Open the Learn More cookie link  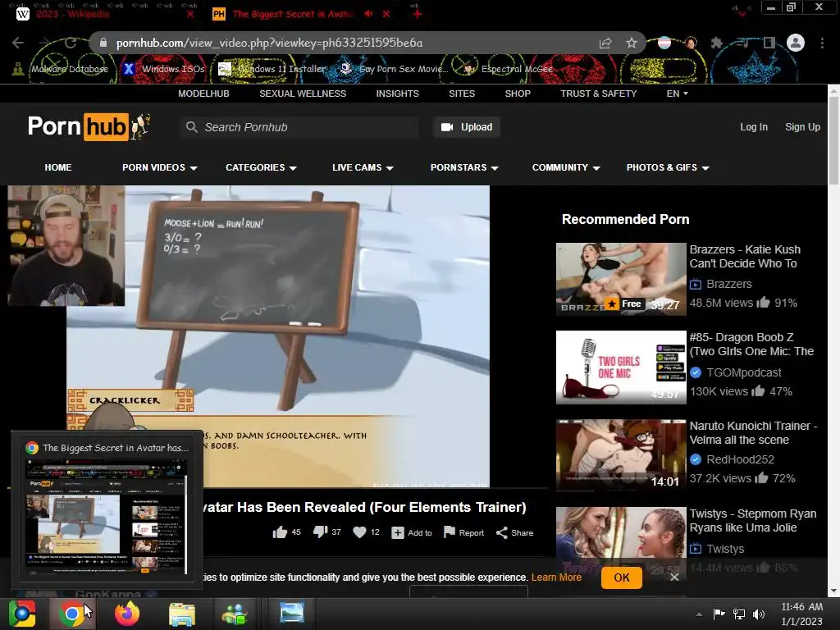pos(556,577)
